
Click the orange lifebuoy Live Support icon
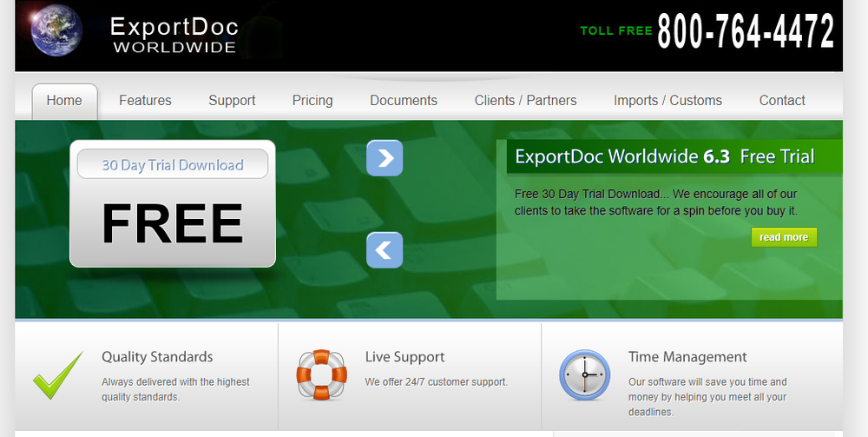(x=322, y=375)
